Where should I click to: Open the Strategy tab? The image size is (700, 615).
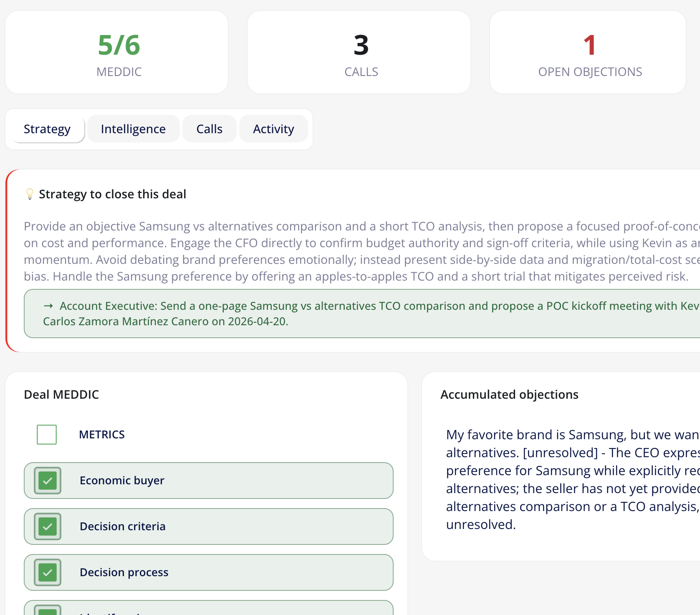[47, 129]
